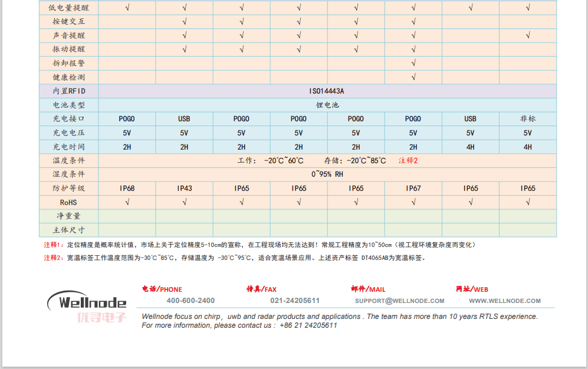Select the 湿度条件 row label
Screen dimensions: 588x369
coord(68,174)
